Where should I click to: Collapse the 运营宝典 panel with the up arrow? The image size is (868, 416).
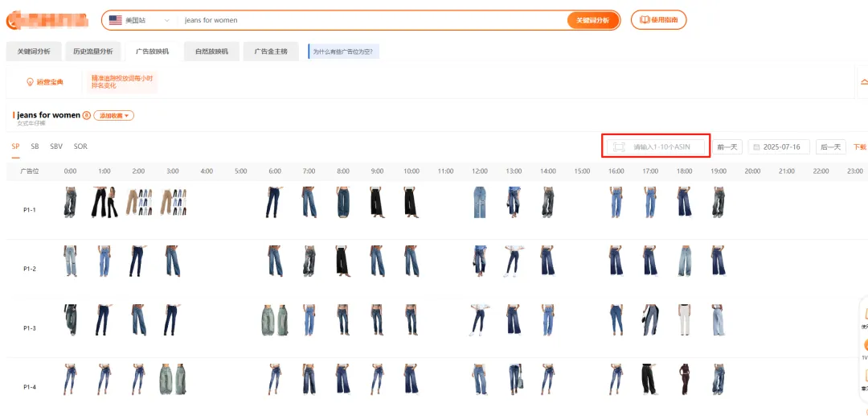tap(863, 82)
